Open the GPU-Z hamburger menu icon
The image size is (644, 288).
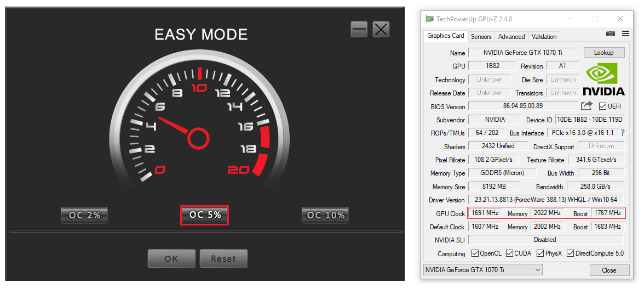[625, 34]
